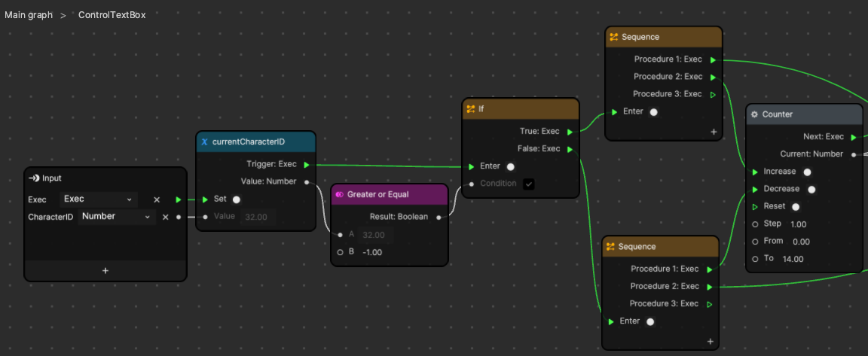Go to Main graph breadcrumb
868x356 pixels.
click(x=29, y=15)
